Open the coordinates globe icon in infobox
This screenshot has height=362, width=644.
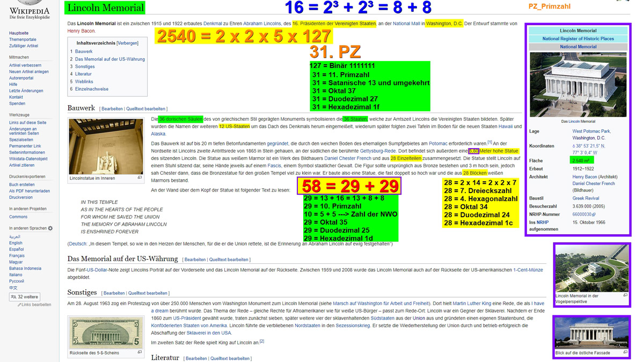click(574, 146)
